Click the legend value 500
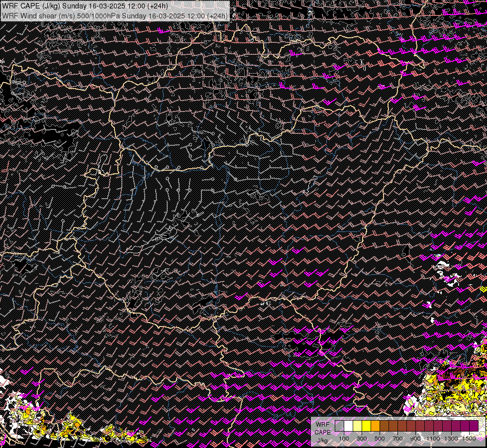This screenshot has height=448, width=487. click(380, 439)
